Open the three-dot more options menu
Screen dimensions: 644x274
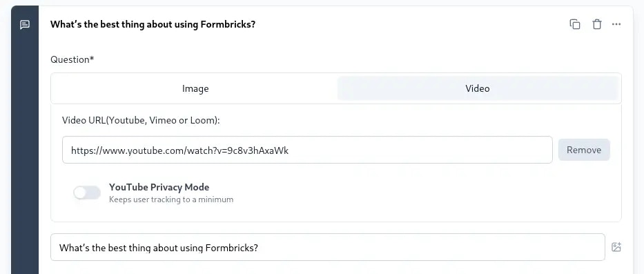point(616,24)
